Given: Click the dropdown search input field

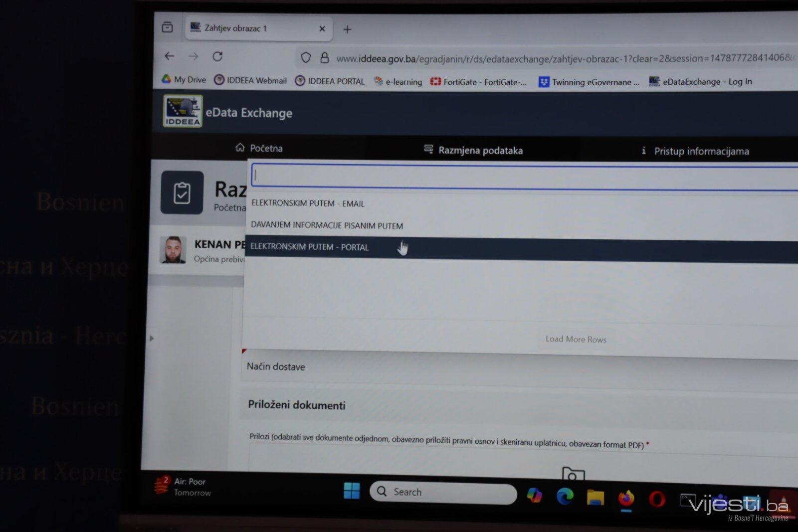Looking at the screenshot, I should click(524, 176).
